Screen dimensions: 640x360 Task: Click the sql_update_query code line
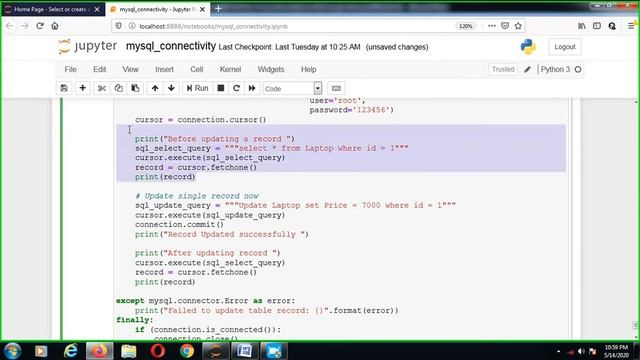point(295,205)
